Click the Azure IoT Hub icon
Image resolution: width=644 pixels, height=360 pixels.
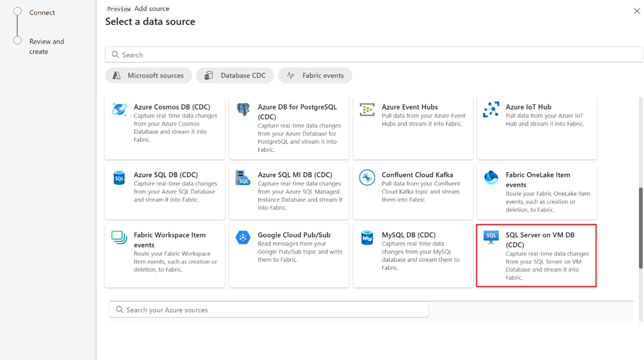click(x=491, y=109)
